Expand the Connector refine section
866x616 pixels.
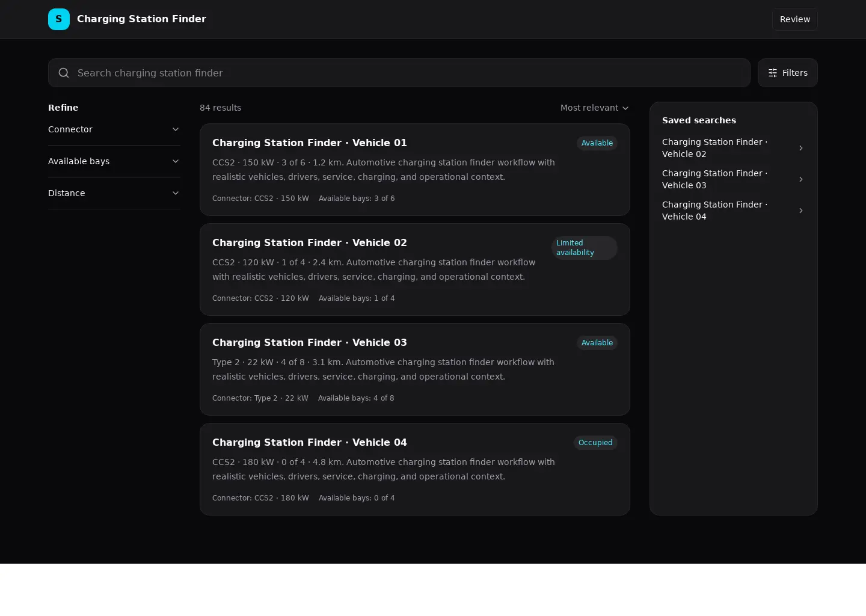[114, 129]
